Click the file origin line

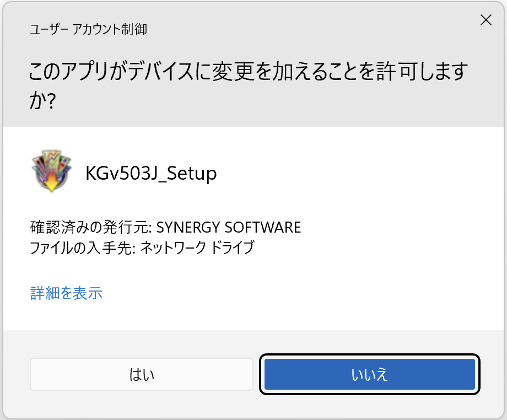tap(142, 247)
